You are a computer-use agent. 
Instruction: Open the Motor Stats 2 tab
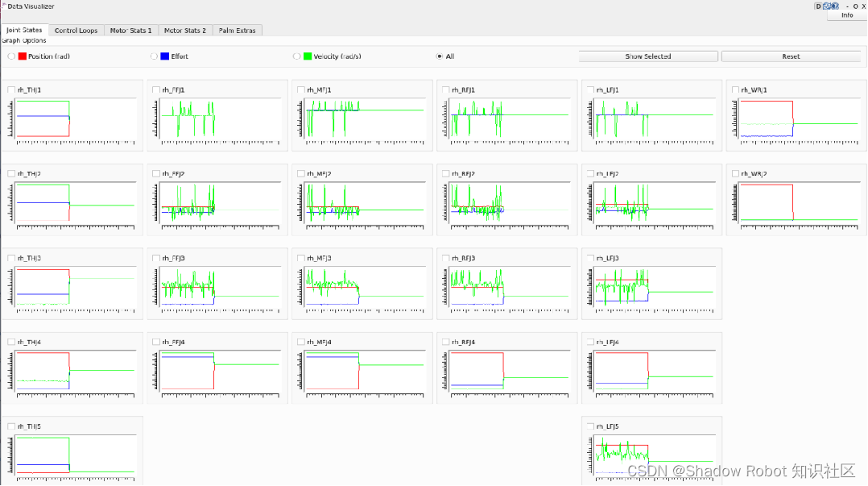point(185,31)
